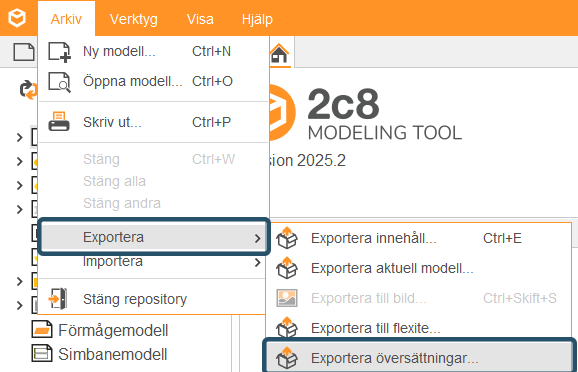Open the Visa menu
The height and width of the screenshot is (372, 578).
pyautogui.click(x=200, y=19)
